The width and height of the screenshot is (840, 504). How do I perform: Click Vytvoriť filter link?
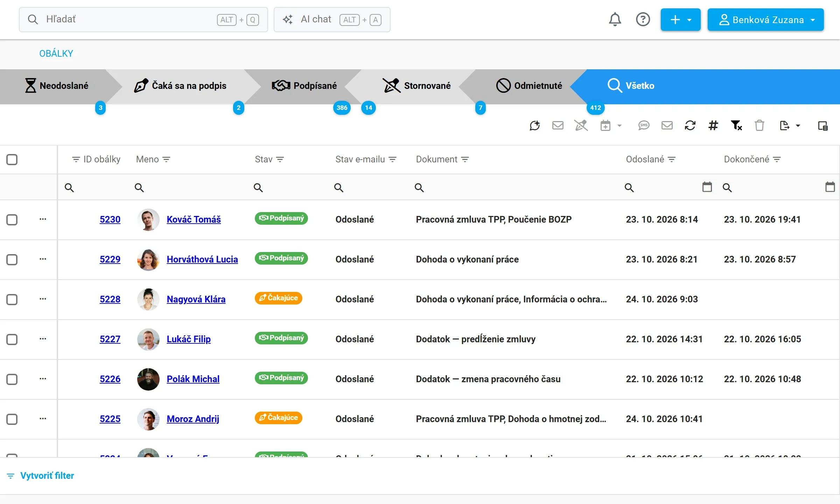41,476
